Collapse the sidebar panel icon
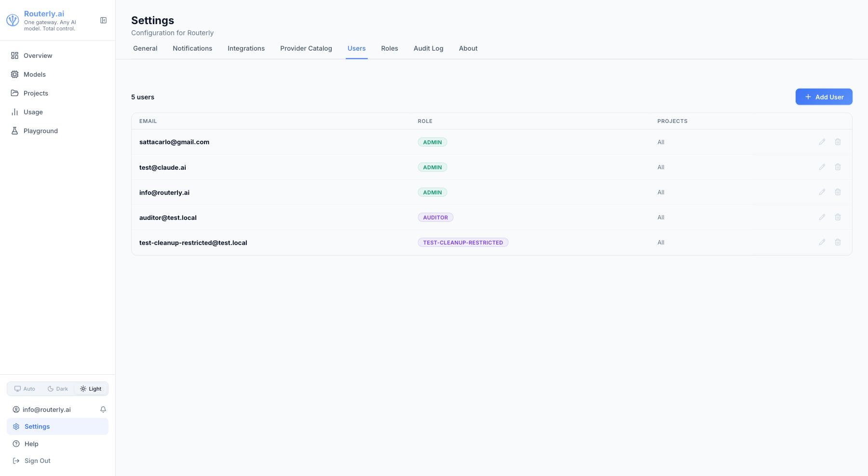The width and height of the screenshot is (868, 476). point(103,20)
